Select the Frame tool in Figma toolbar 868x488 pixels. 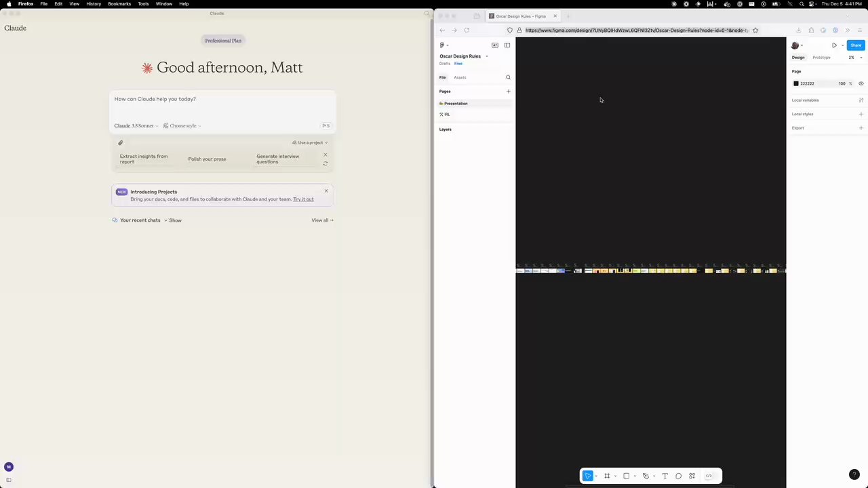point(607,476)
